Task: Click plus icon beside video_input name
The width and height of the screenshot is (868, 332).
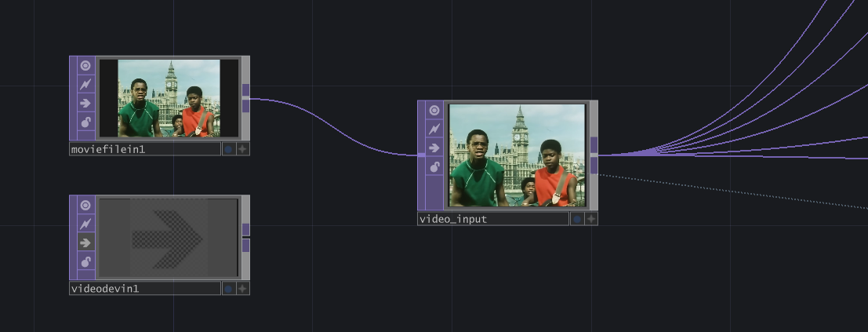Action: (591, 219)
